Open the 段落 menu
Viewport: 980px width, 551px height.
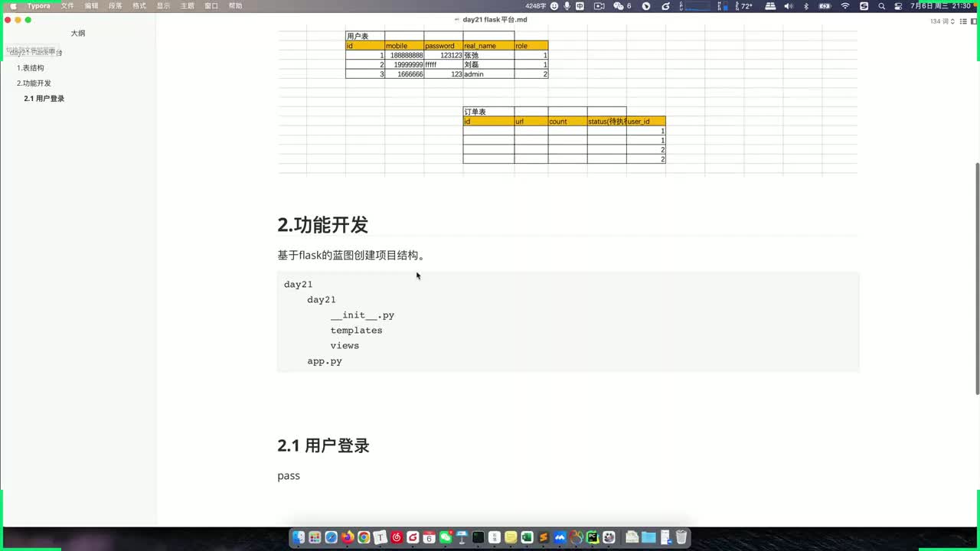[x=115, y=6]
